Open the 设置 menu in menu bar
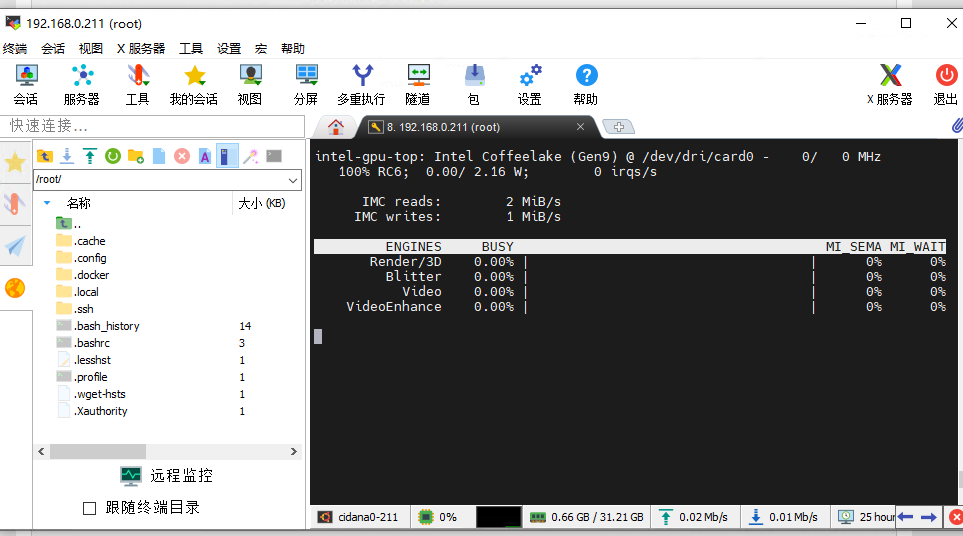 tap(229, 48)
